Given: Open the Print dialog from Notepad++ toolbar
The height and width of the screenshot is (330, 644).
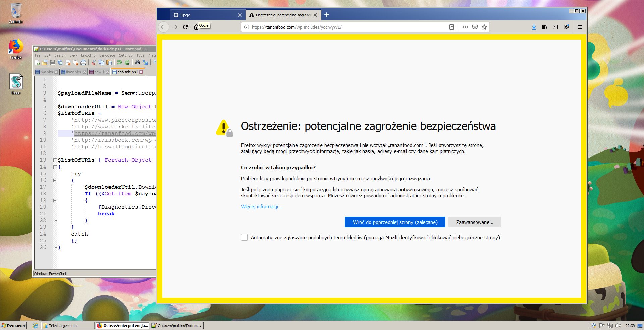Looking at the screenshot, I should click(83, 62).
